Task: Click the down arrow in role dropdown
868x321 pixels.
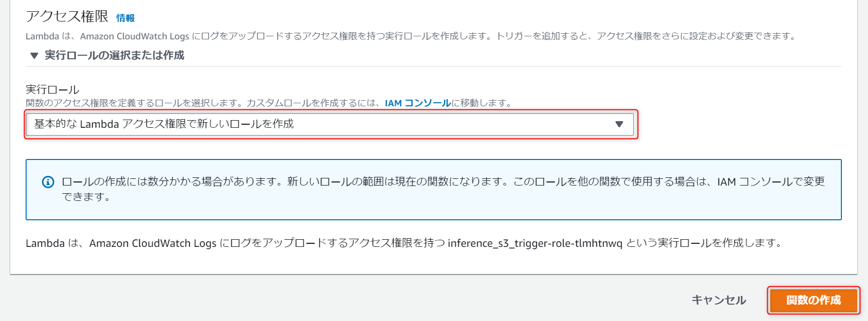Action: (619, 124)
